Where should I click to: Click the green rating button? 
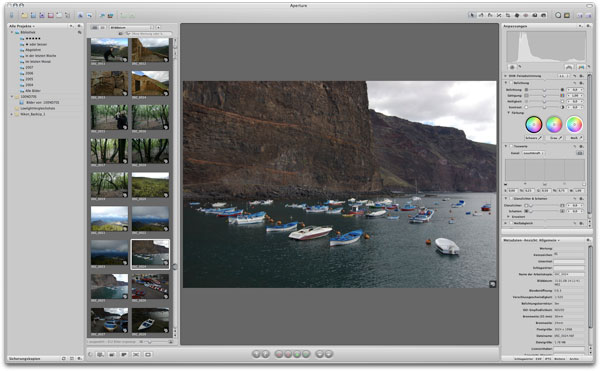coord(297,354)
